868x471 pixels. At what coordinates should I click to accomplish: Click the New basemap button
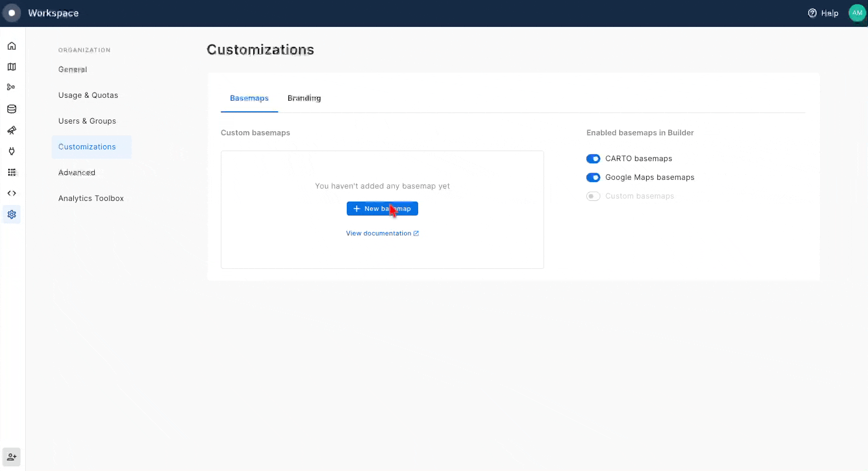(x=382, y=209)
